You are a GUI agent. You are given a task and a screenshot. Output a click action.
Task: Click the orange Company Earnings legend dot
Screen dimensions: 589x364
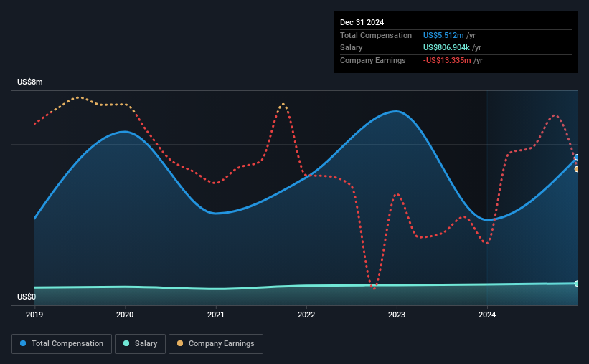point(180,343)
